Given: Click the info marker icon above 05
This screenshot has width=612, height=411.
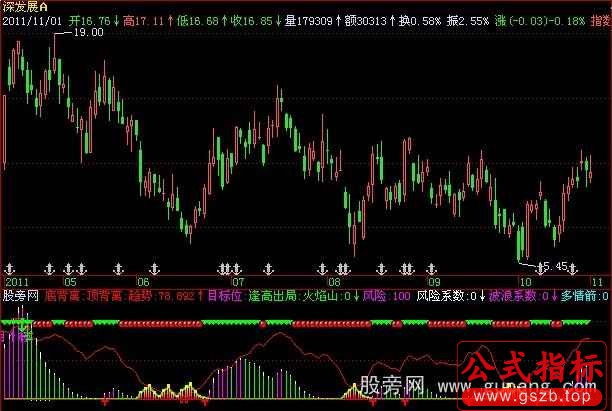Looking at the screenshot, I should 68,268.
